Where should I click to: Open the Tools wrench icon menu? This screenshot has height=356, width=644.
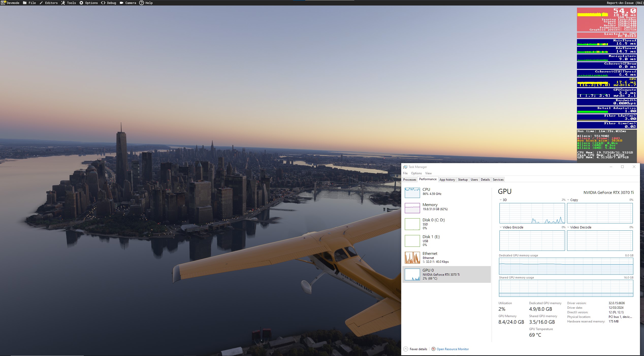tap(63, 3)
